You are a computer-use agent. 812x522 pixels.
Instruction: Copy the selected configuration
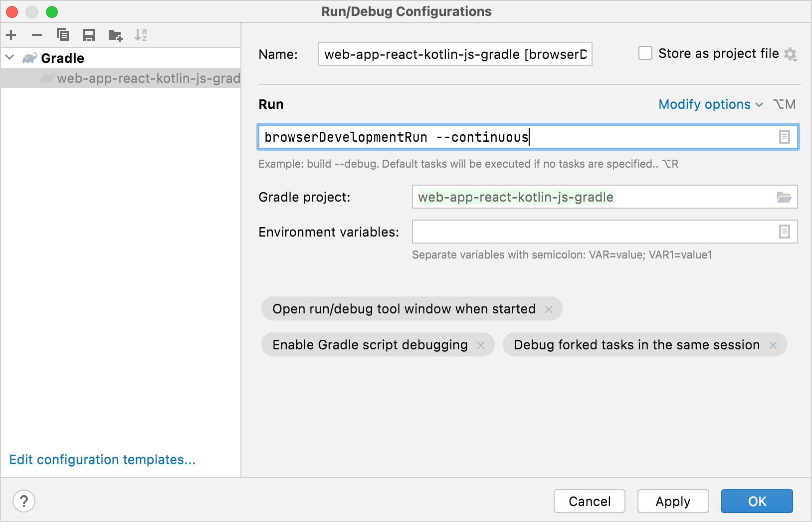[x=63, y=35]
